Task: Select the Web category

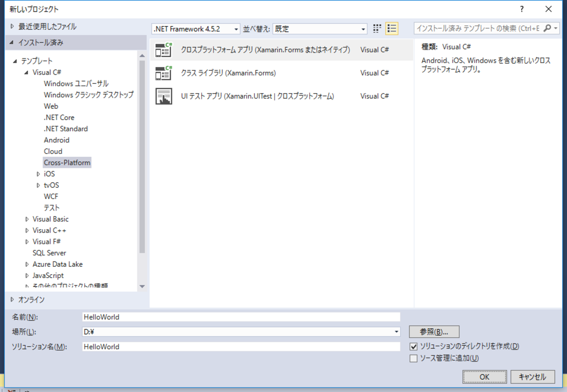Action: [51, 106]
